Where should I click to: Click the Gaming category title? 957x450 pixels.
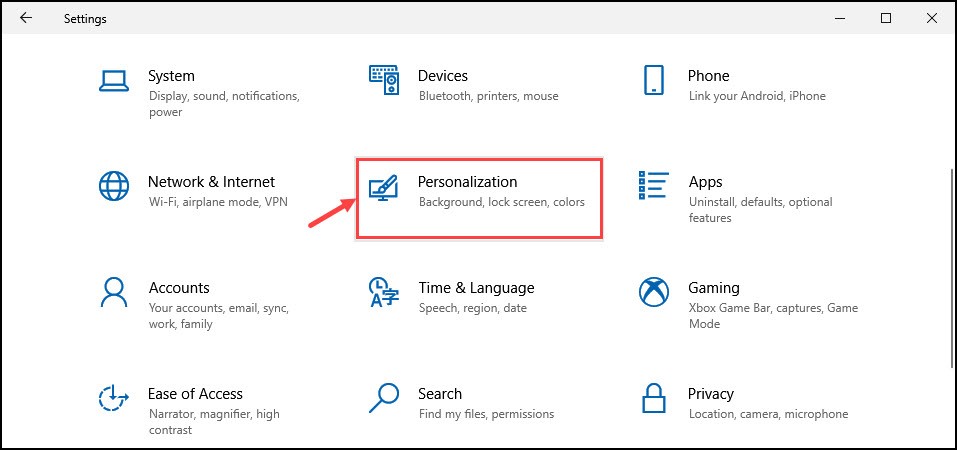(x=713, y=288)
